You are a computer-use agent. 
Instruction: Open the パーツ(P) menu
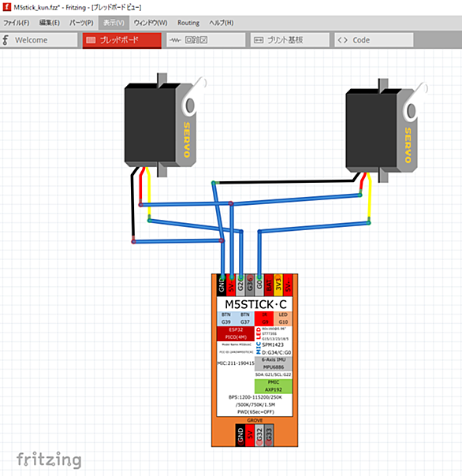[81, 23]
